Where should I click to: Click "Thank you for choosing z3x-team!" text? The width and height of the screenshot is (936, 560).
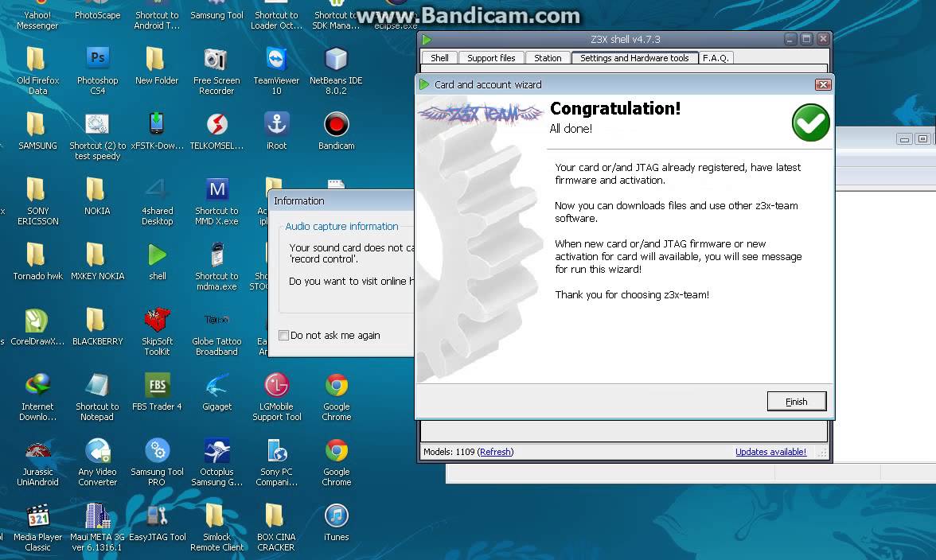coord(632,294)
